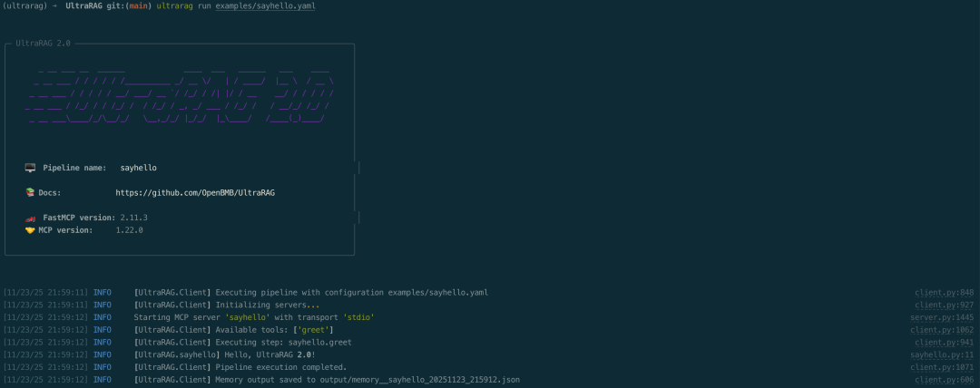The height and width of the screenshot is (388, 980).
Task: Click the timestamp on the "Executing pipeline with configuration" row
Action: (45, 293)
